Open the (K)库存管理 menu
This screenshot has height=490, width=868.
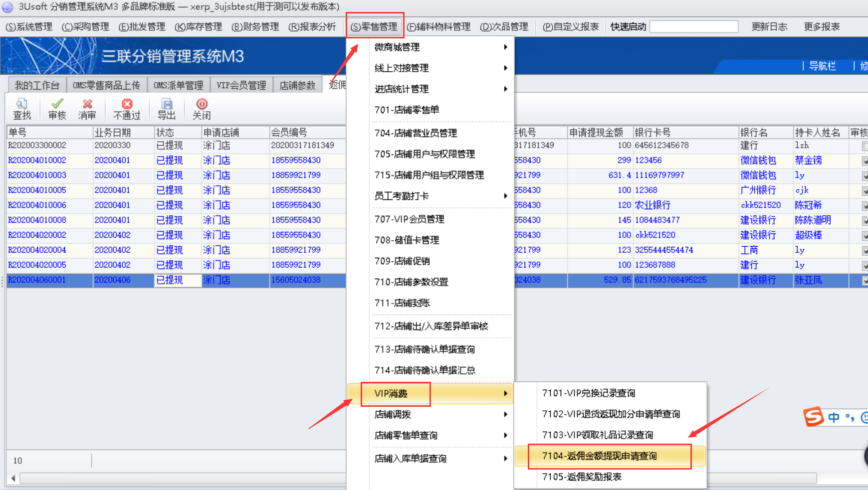[198, 26]
